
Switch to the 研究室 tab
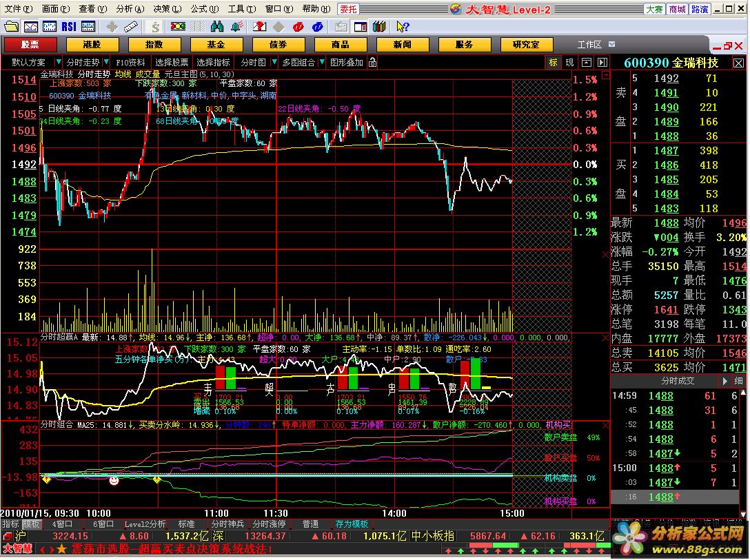pyautogui.click(x=526, y=45)
